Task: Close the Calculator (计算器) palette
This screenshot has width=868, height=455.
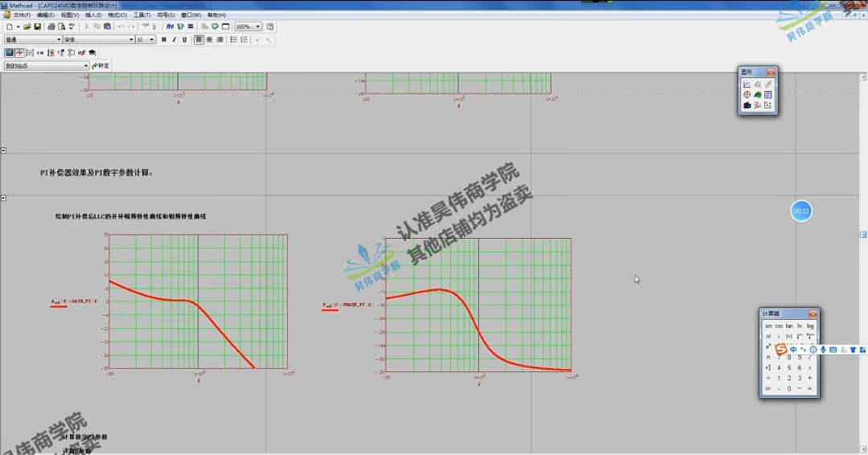Action: (812, 314)
